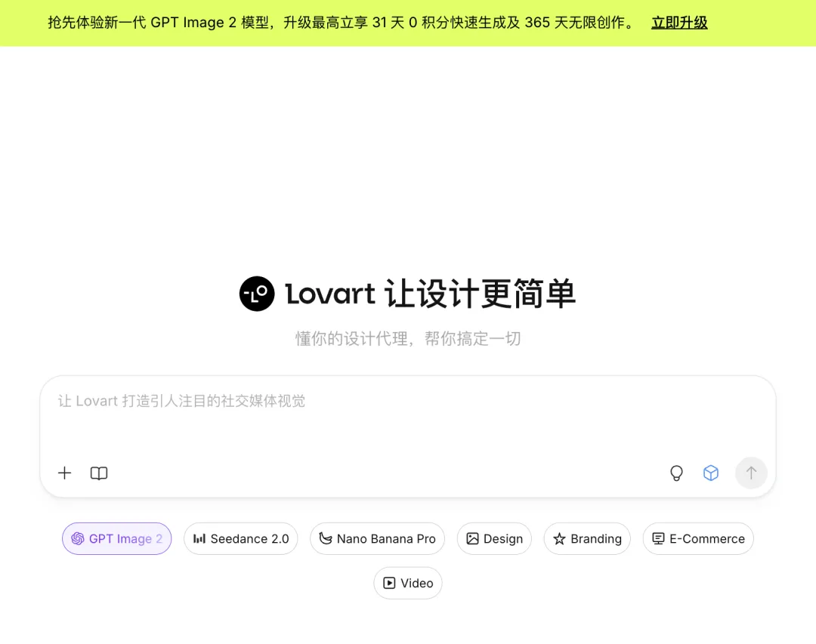Click the Video option below the chips
816x644 pixels.
click(x=408, y=583)
